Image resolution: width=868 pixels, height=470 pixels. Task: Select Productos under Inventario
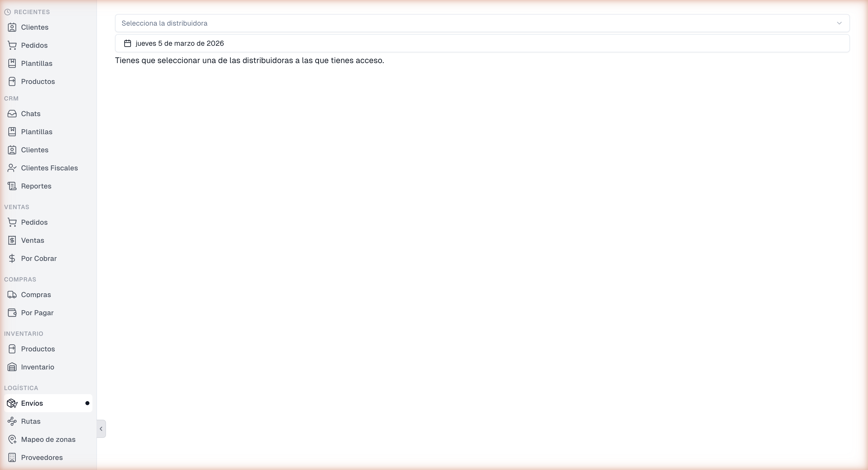(x=38, y=349)
